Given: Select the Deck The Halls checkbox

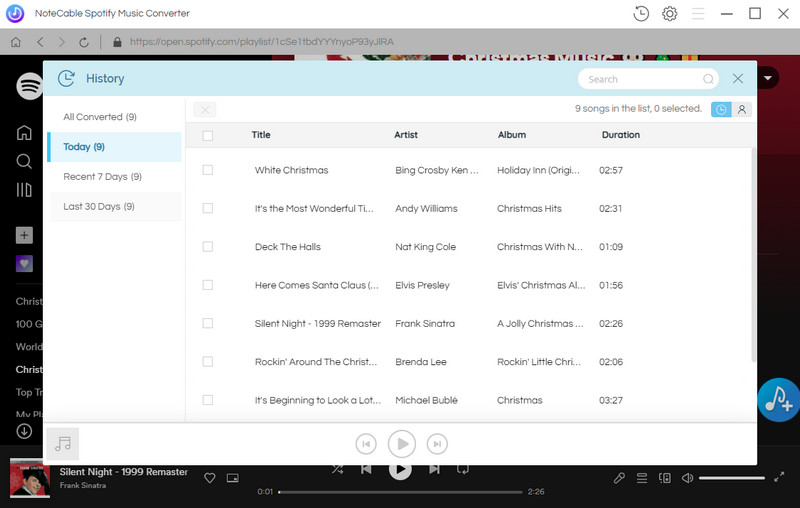Looking at the screenshot, I should click(x=208, y=247).
